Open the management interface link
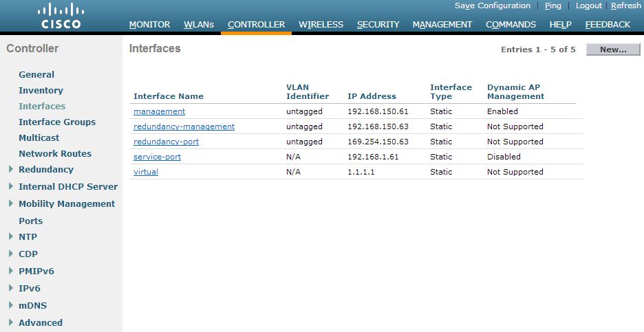 [x=160, y=111]
